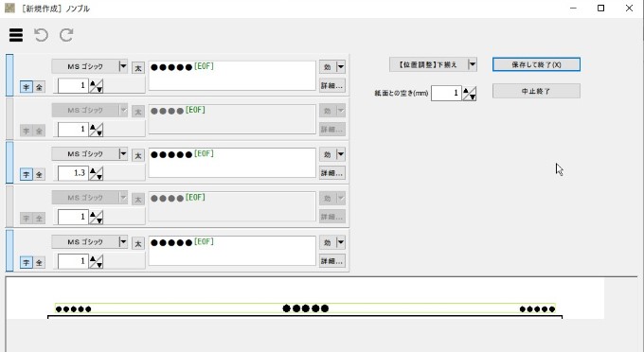Toggle bold 太 in the fifth row
The width and height of the screenshot is (644, 352).
click(x=138, y=244)
